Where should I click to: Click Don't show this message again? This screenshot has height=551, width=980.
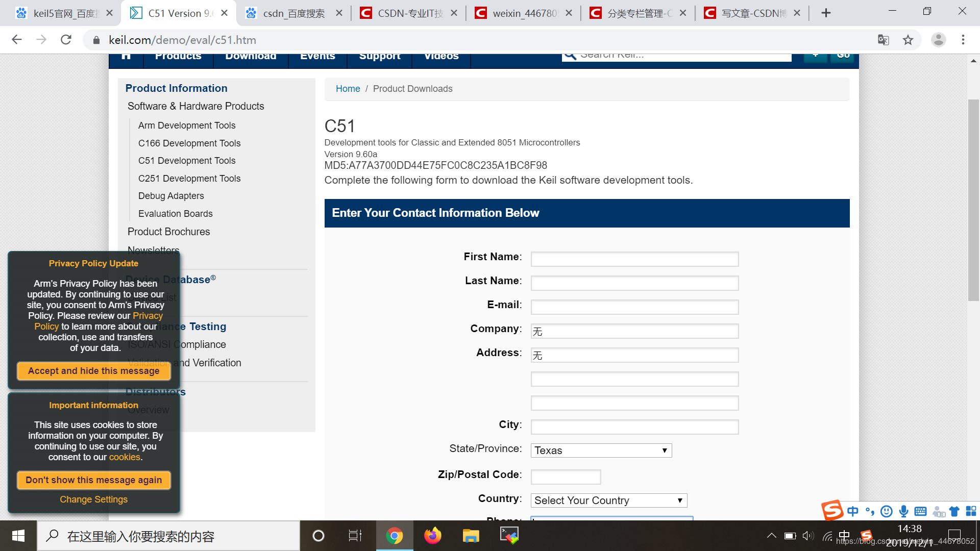coord(93,480)
